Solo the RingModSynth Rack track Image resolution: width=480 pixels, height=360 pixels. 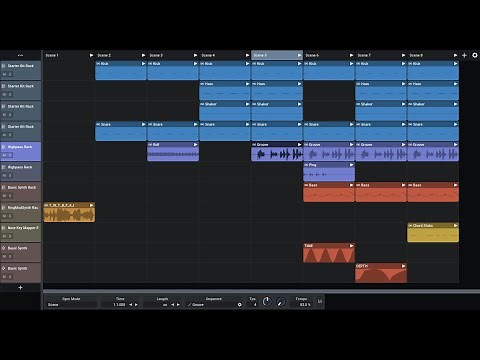coord(10,216)
